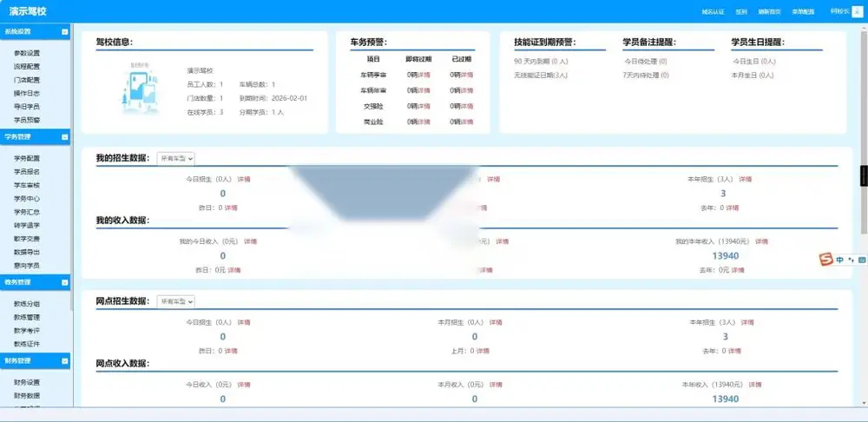Open 意向学员 in the sidebar
This screenshot has width=868, height=422.
click(x=27, y=266)
